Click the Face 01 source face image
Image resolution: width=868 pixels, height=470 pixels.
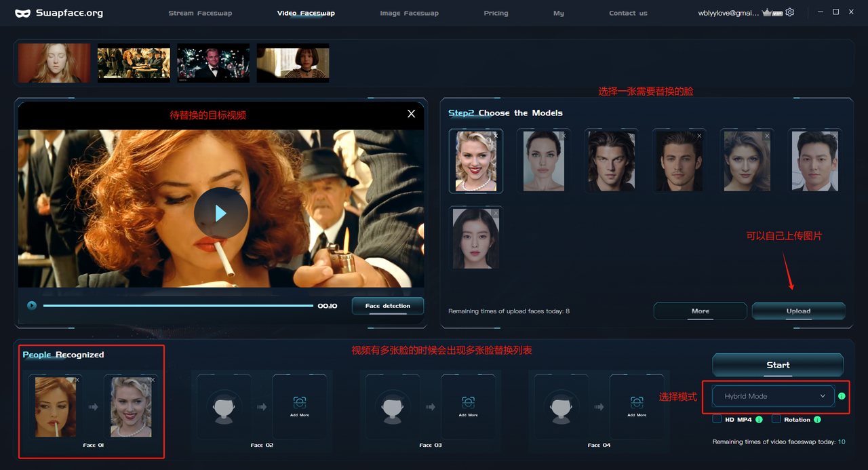pyautogui.click(x=56, y=407)
